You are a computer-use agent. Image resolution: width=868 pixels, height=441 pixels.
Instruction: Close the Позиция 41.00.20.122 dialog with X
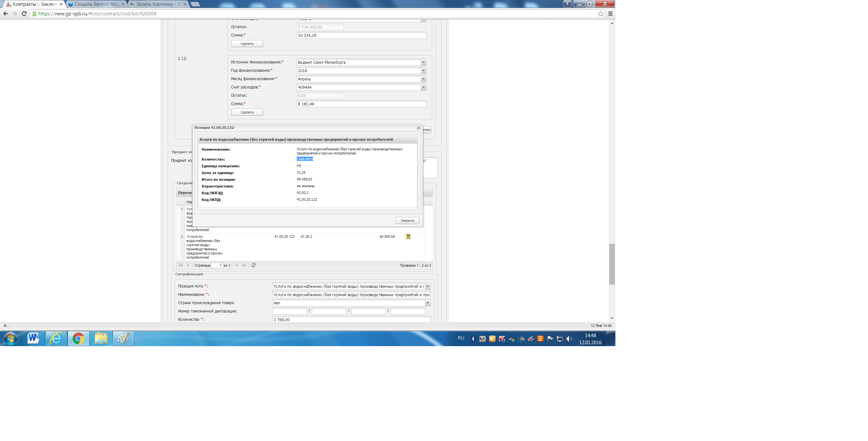tap(419, 128)
